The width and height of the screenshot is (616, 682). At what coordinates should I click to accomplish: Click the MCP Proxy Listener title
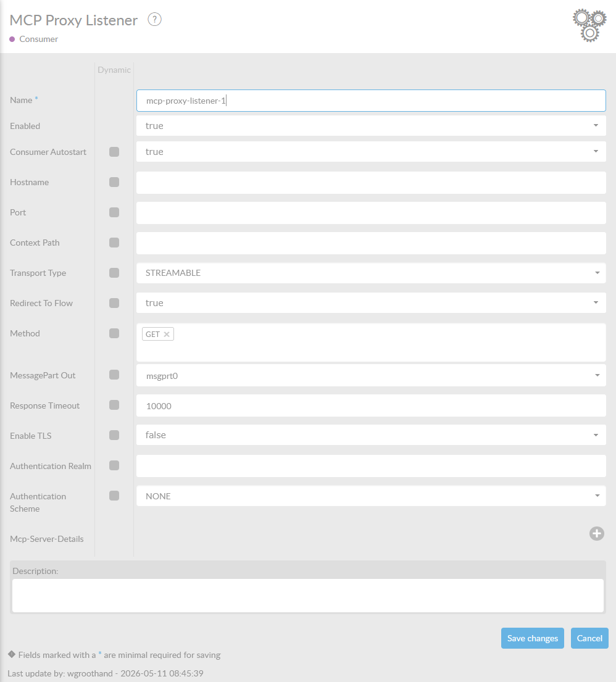click(x=73, y=20)
